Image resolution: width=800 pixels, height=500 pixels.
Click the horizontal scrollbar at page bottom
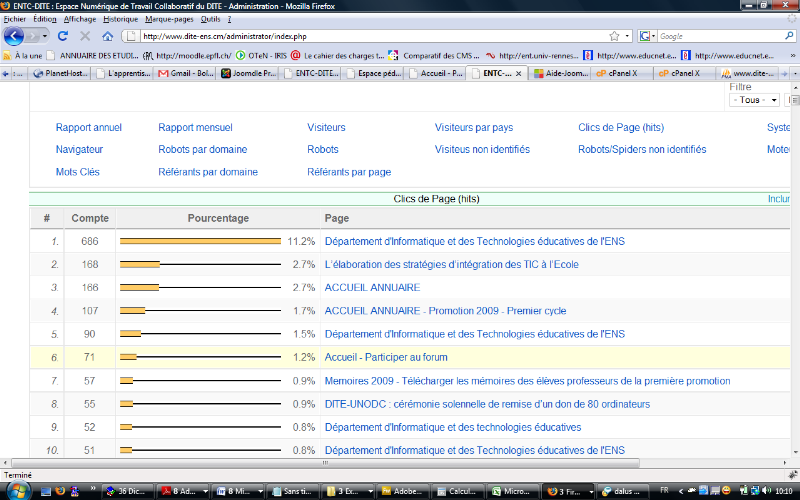(400, 464)
